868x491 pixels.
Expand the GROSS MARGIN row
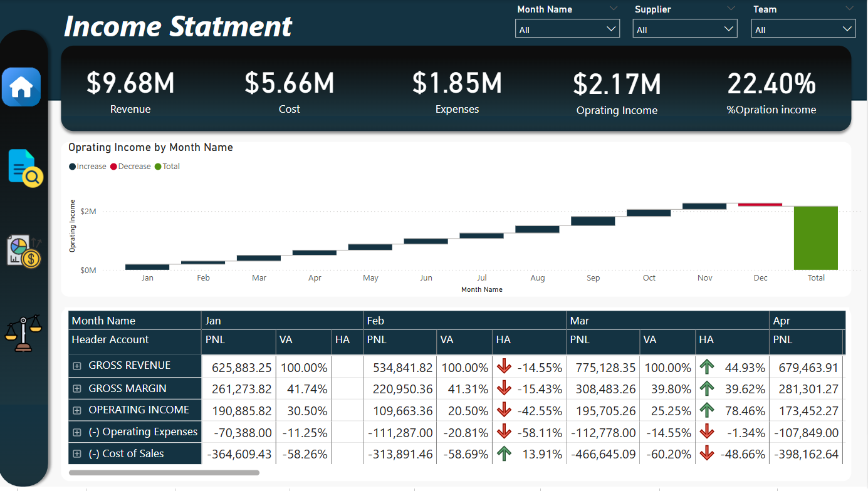77,389
